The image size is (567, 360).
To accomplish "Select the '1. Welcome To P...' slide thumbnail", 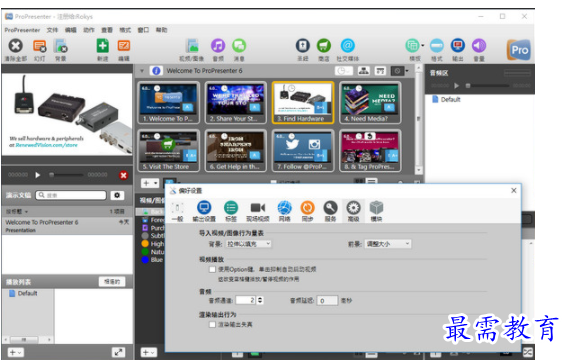I will [169, 103].
